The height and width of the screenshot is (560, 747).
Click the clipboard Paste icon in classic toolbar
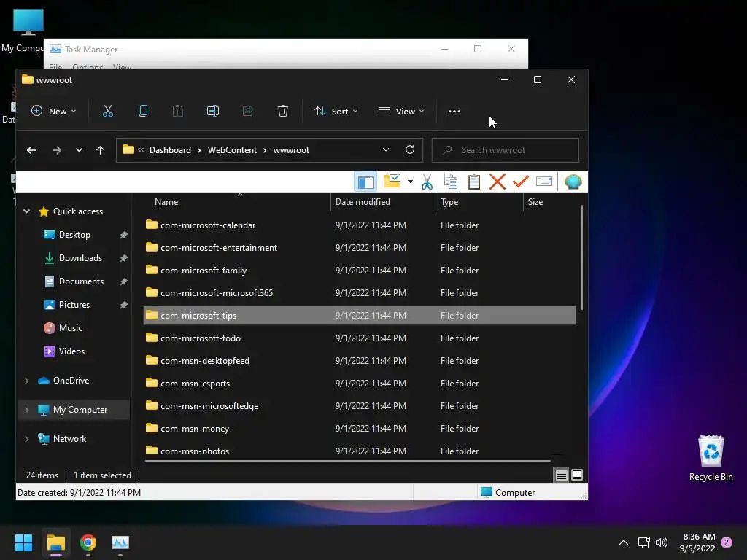474,182
